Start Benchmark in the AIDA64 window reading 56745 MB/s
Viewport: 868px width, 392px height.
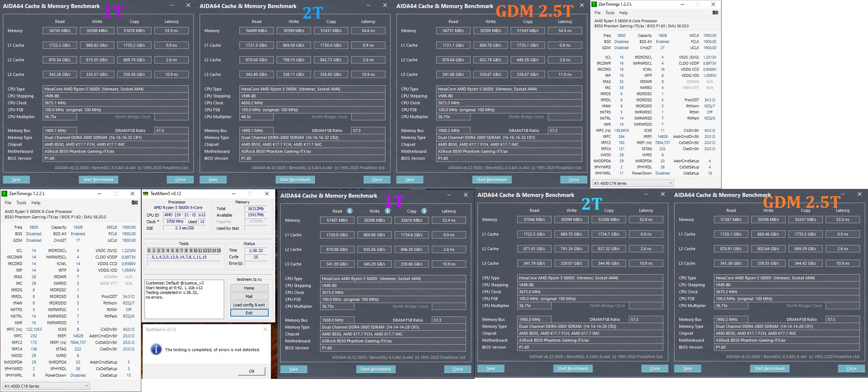pyautogui.click(x=98, y=179)
